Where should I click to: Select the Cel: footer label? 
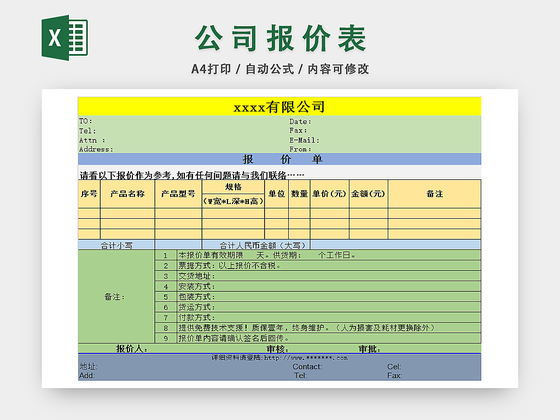(394, 366)
